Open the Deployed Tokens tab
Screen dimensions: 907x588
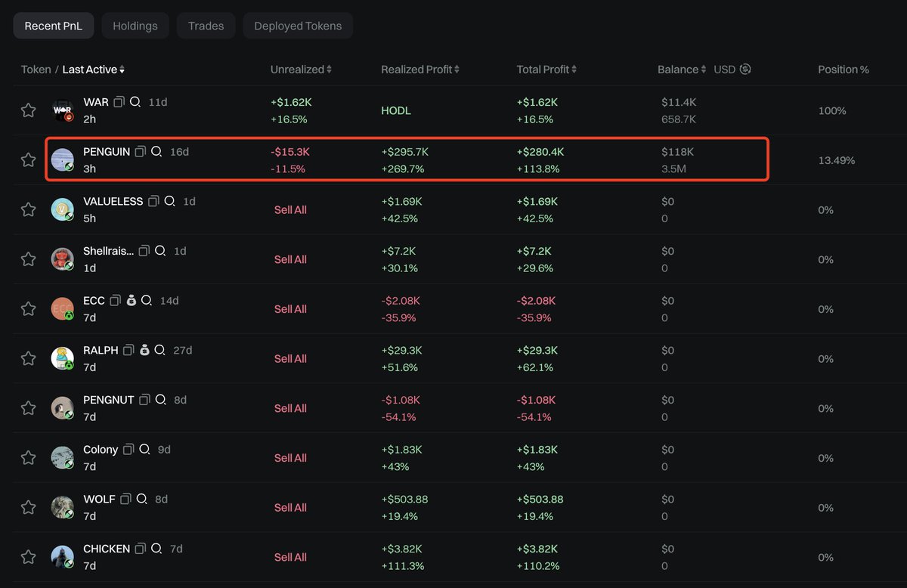[298, 26]
